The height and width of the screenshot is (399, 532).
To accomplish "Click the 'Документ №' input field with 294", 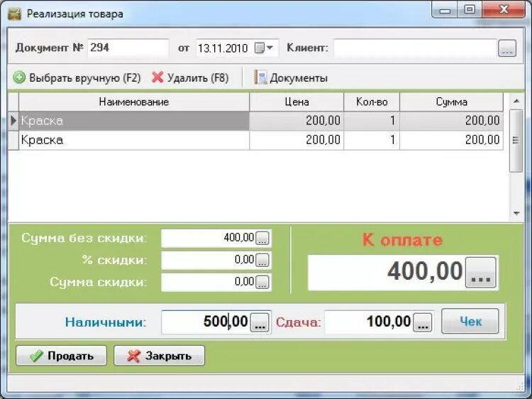I will [x=128, y=48].
